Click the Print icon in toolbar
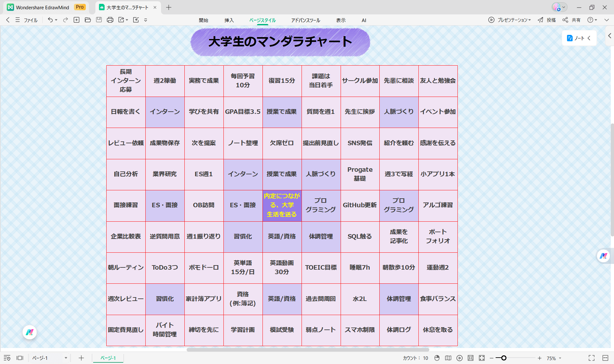The height and width of the screenshot is (364, 614). click(x=110, y=20)
